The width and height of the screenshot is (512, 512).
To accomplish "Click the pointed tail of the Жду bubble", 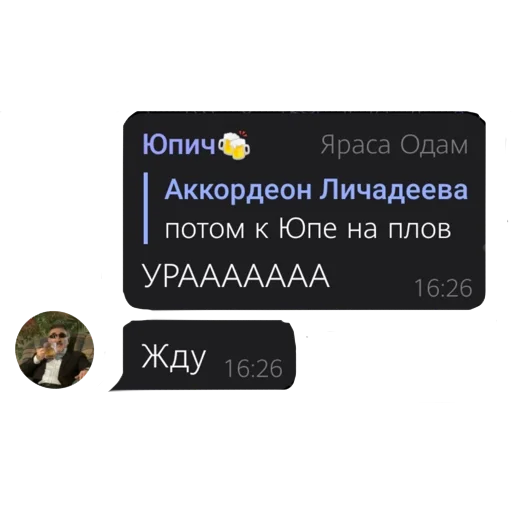I will point(116,385).
